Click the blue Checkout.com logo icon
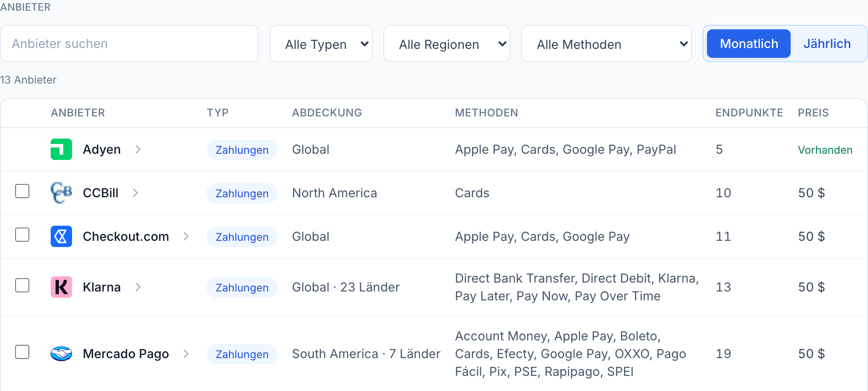This screenshot has width=868, height=391. 61,236
